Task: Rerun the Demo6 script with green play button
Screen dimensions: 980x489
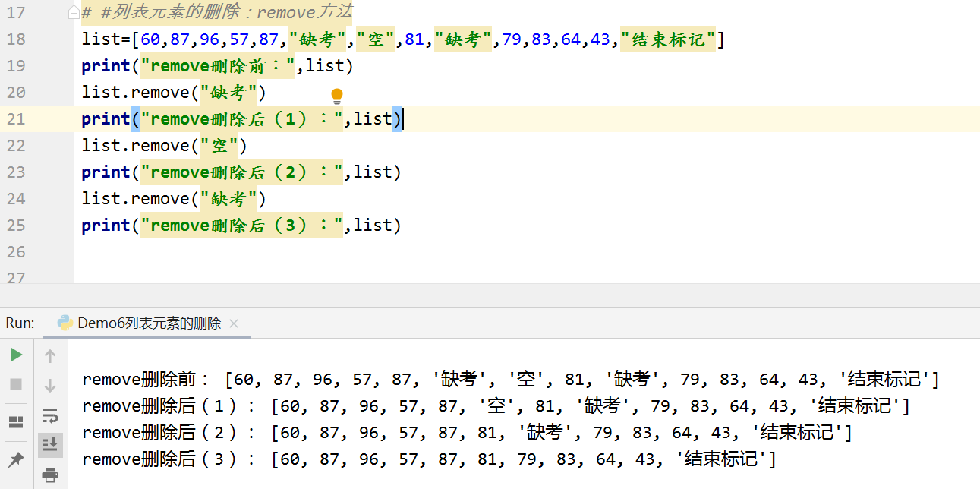Action: pyautogui.click(x=16, y=355)
